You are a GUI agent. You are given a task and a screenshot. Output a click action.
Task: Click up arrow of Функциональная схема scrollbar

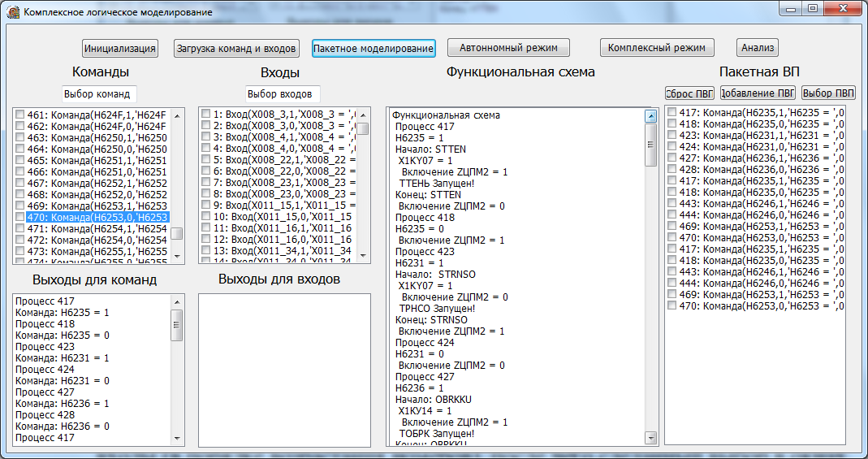pos(651,116)
